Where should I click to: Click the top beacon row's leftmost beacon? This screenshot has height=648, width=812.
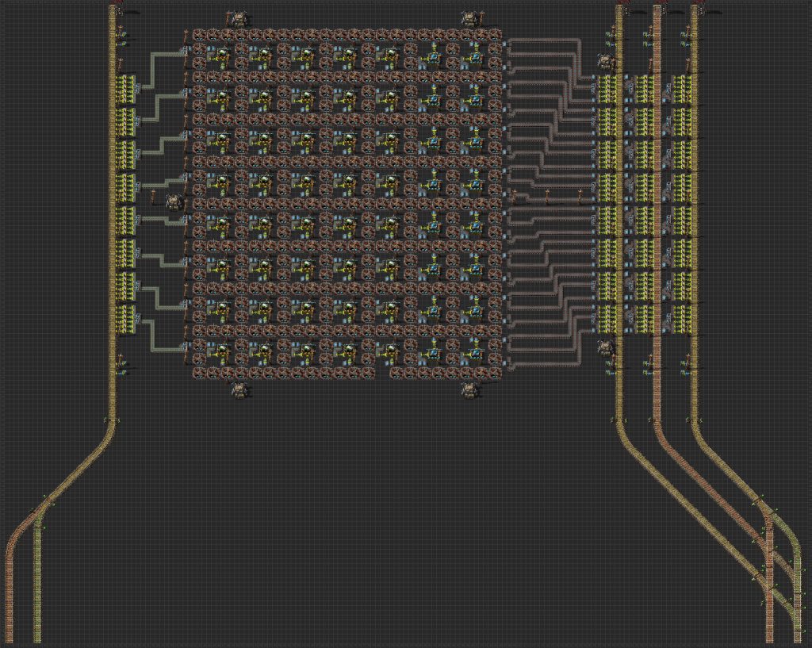[199, 35]
